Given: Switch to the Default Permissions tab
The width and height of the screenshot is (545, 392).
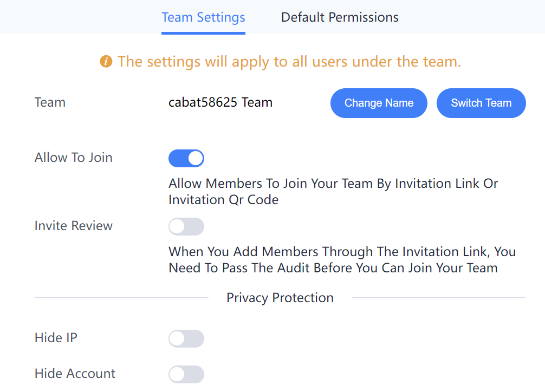Looking at the screenshot, I should (x=340, y=17).
